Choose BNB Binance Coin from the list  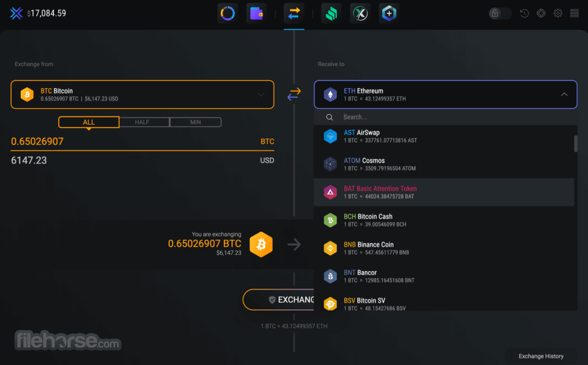coord(444,248)
